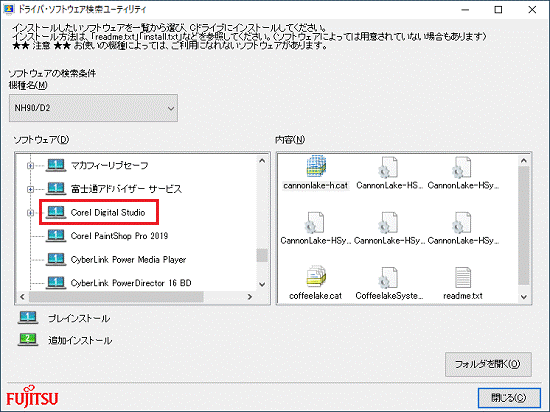The width and height of the screenshot is (550, 412).
Task: Click the readme.txt document icon
Action: coord(463,277)
